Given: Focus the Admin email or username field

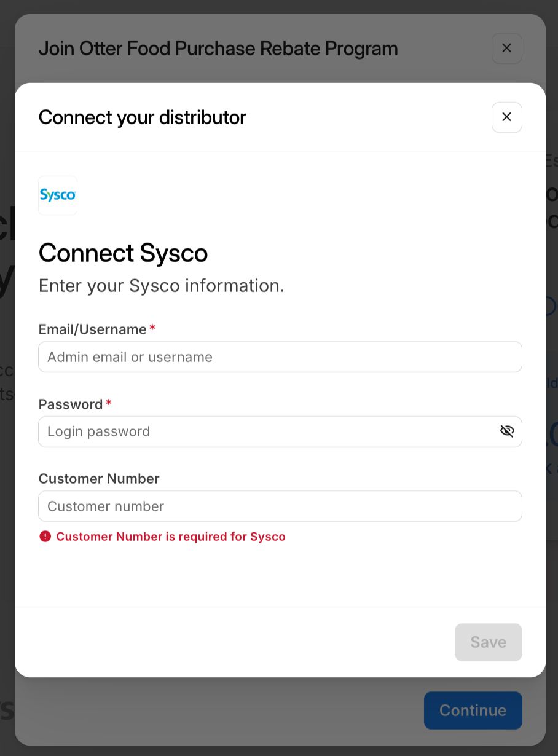Looking at the screenshot, I should (x=280, y=357).
